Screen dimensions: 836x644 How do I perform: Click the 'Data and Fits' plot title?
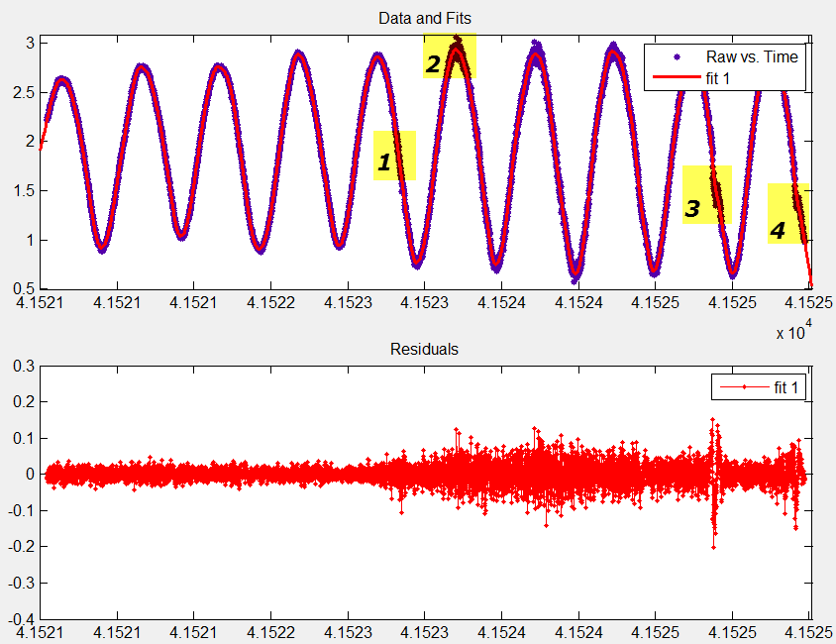(425, 19)
